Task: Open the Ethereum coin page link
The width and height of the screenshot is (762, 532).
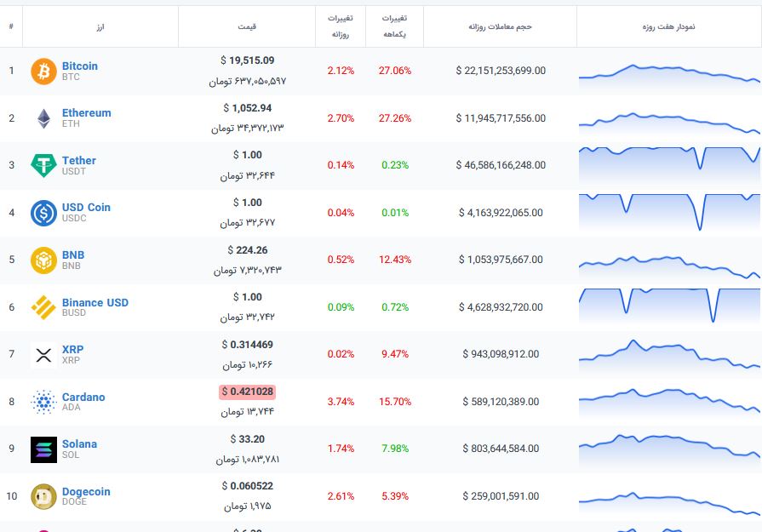Action: click(x=87, y=112)
